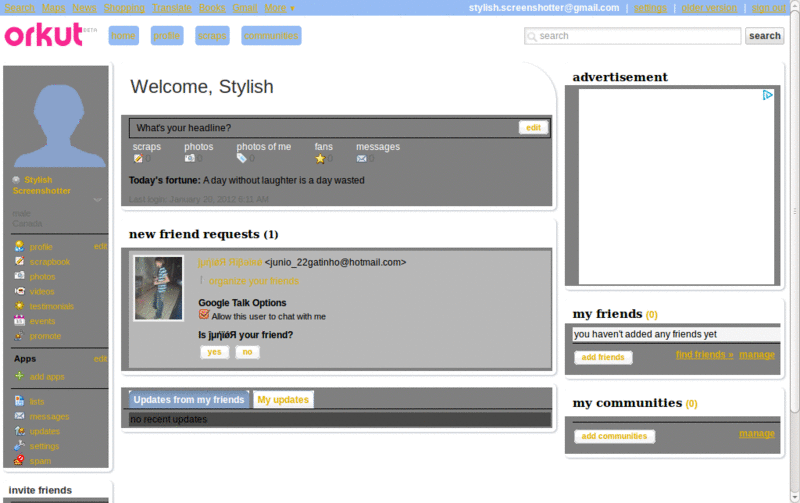Viewport: 800px width, 503px height.
Task: Click the messages envelope icon in sidebar
Action: 19,416
